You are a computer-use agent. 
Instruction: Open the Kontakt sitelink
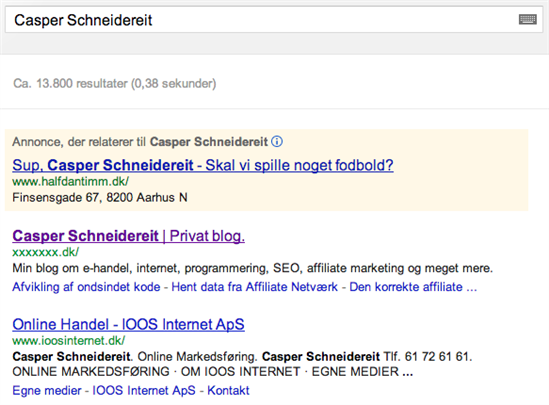coord(228,390)
